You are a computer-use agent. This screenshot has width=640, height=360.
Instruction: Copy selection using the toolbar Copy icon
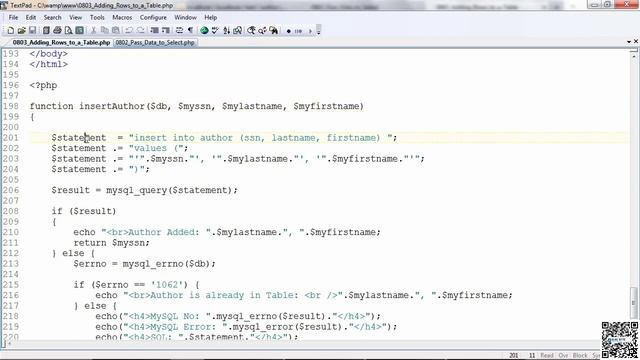104,31
